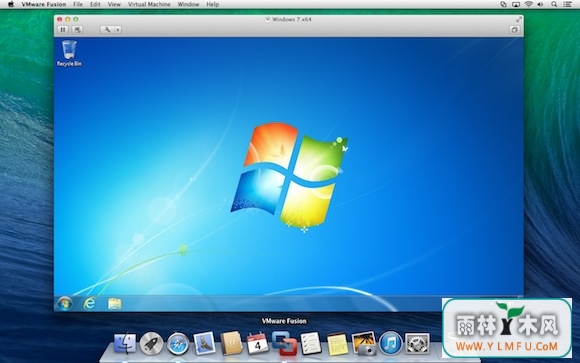Image resolution: width=580 pixels, height=363 pixels.
Task: Open virtual machine settings via the wrench icon
Action: (x=107, y=30)
